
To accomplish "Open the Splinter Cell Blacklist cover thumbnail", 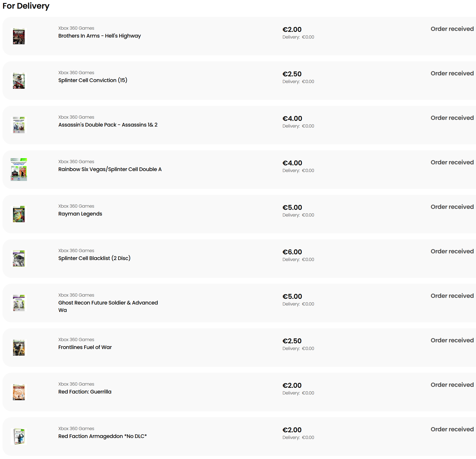I will point(19,259).
